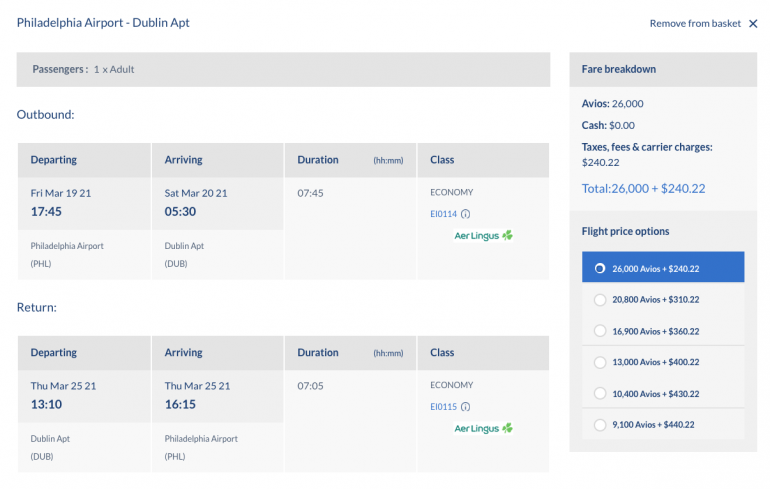This screenshot has height=489, width=770.
Task: Click the EI0114 flight number link
Action: (x=443, y=214)
